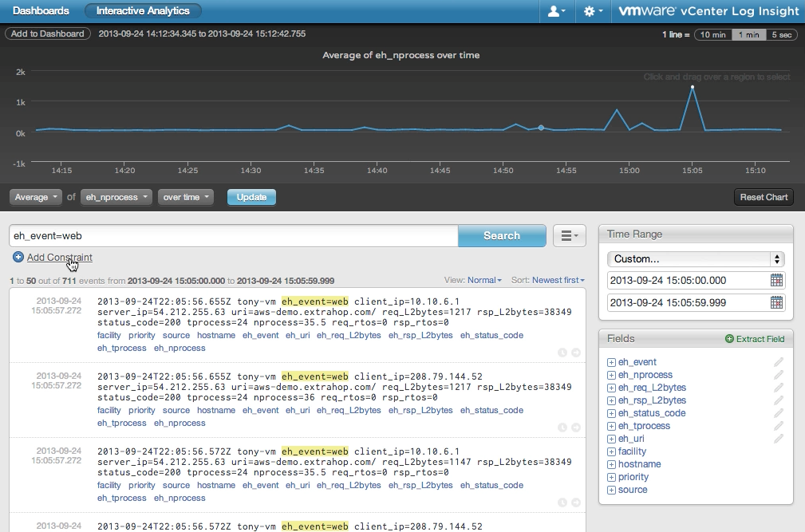Click eh_req_L2bytes link in first event
Viewport: 805px width, 532px height.
pos(349,335)
